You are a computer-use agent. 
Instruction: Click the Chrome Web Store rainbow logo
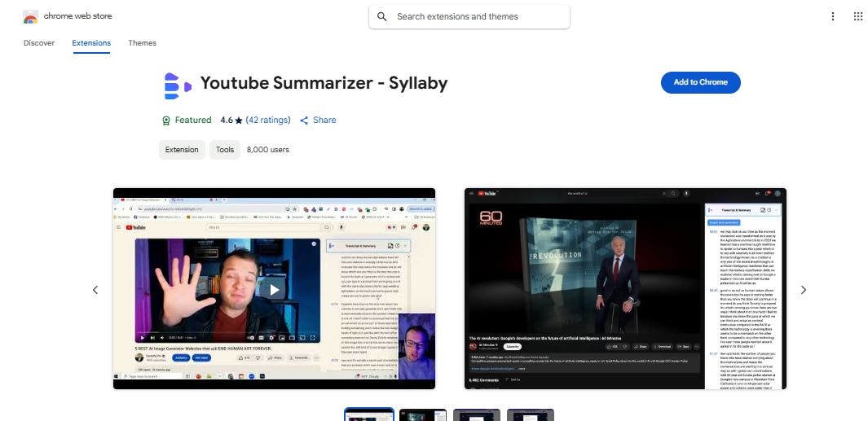(30, 17)
